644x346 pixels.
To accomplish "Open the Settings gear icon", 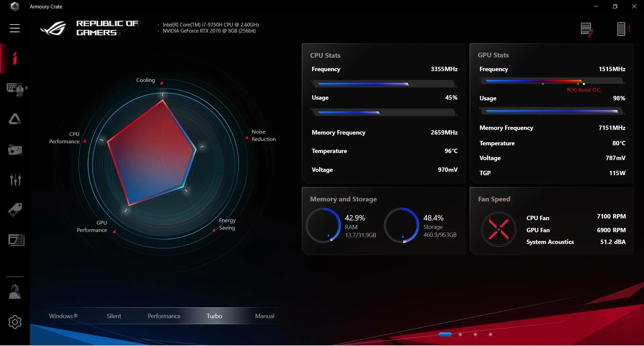I will pos(15,322).
